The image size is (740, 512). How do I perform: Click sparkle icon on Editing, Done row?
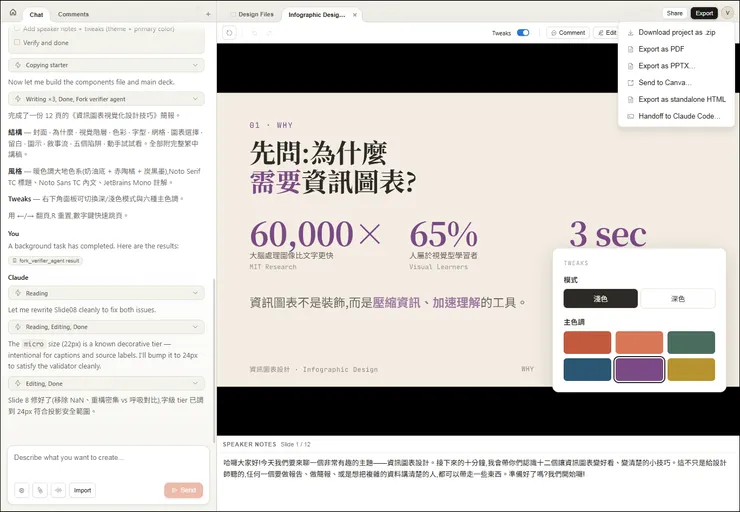(x=18, y=384)
